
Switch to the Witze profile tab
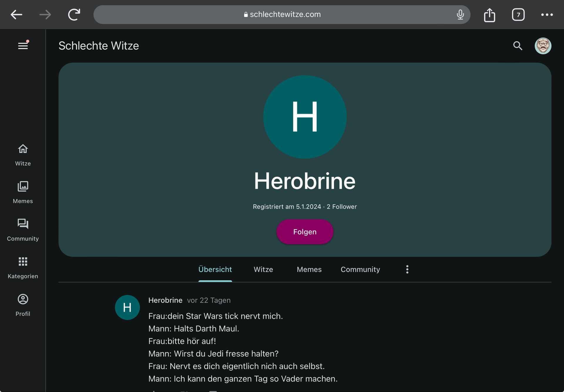pyautogui.click(x=263, y=269)
